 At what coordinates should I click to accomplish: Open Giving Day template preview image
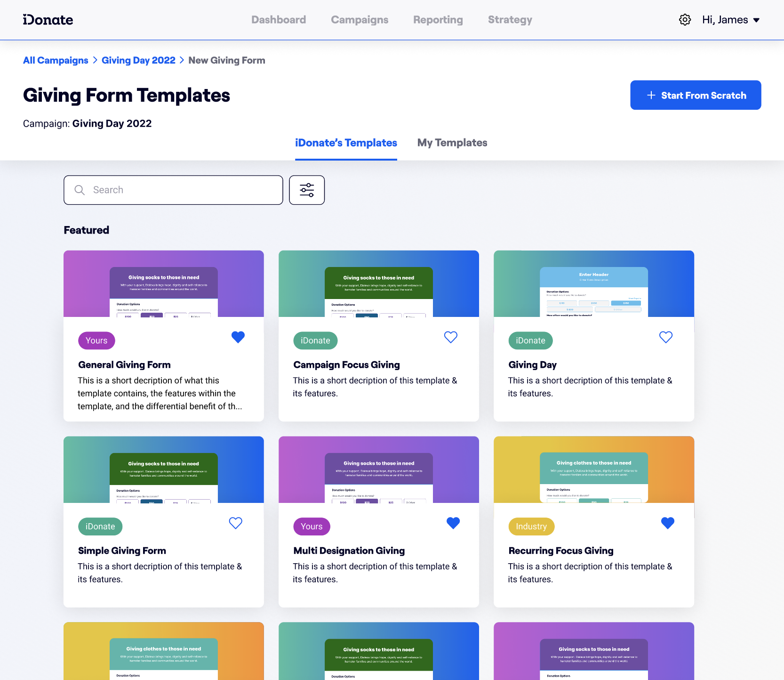tap(594, 283)
